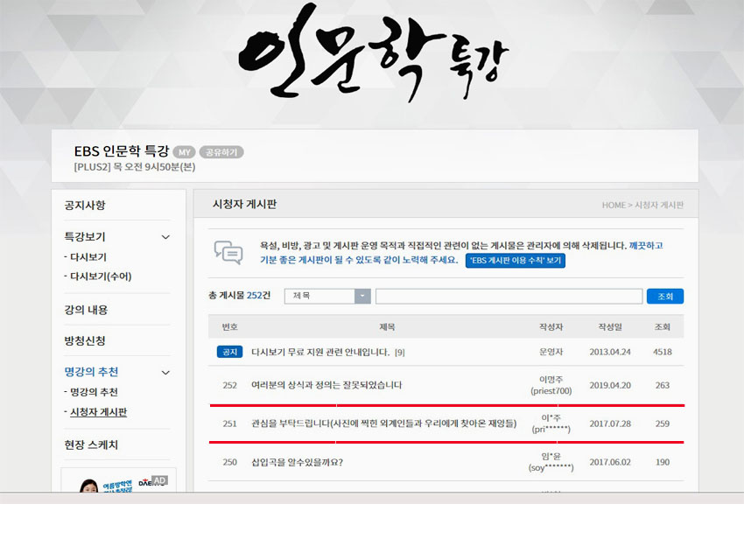Click the speech bubble notice icon

point(228,252)
